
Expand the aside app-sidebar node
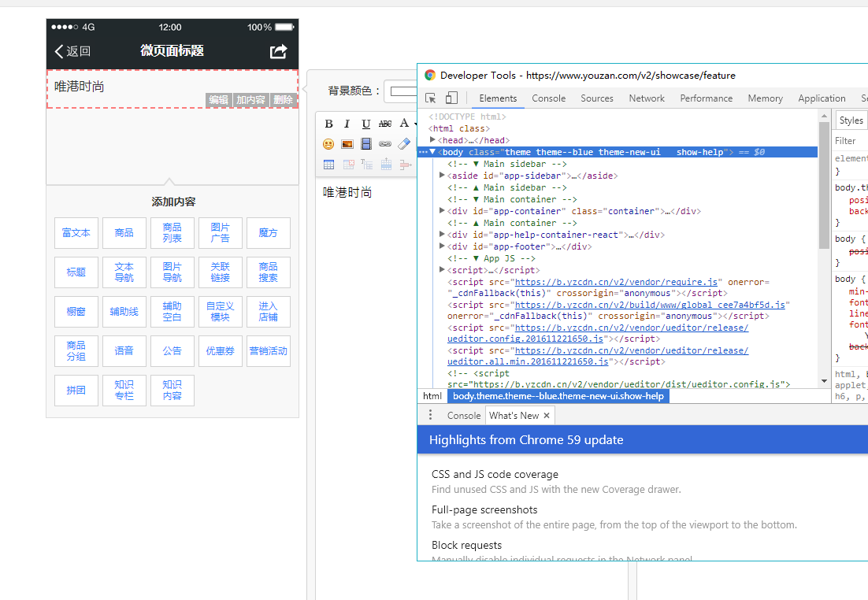442,176
